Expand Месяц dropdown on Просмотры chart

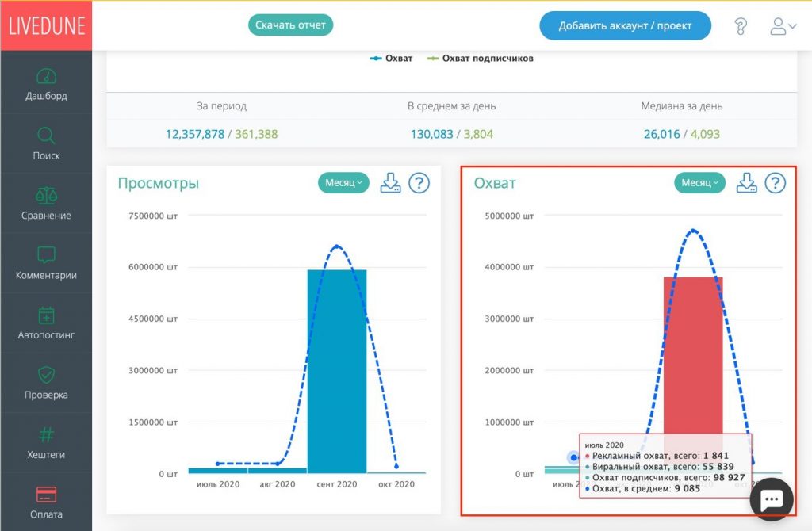click(x=343, y=183)
